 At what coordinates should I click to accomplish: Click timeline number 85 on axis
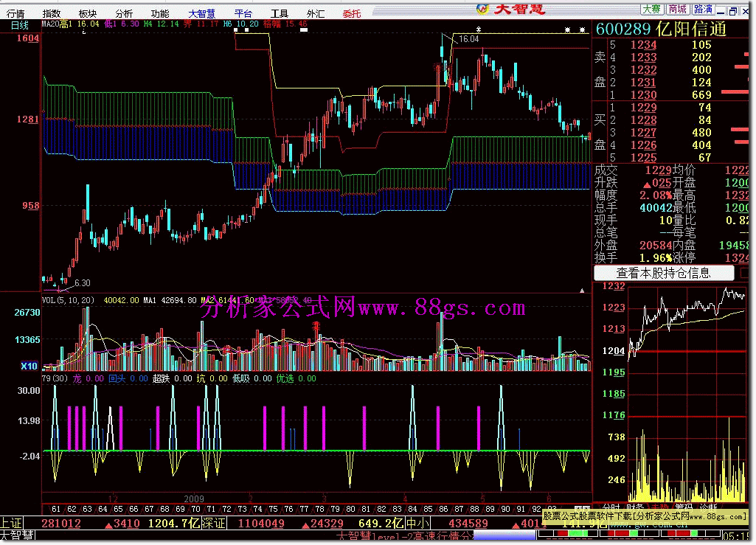pyautogui.click(x=428, y=509)
